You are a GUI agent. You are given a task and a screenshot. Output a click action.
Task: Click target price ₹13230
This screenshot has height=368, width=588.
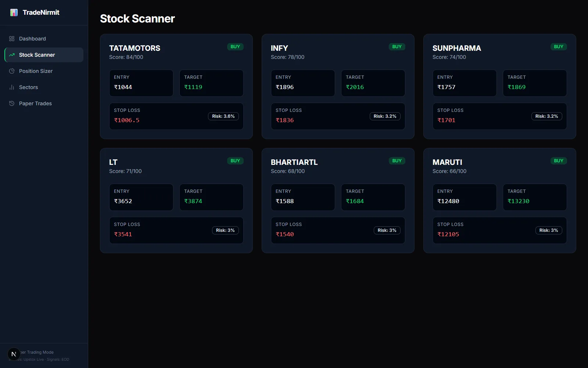click(518, 201)
